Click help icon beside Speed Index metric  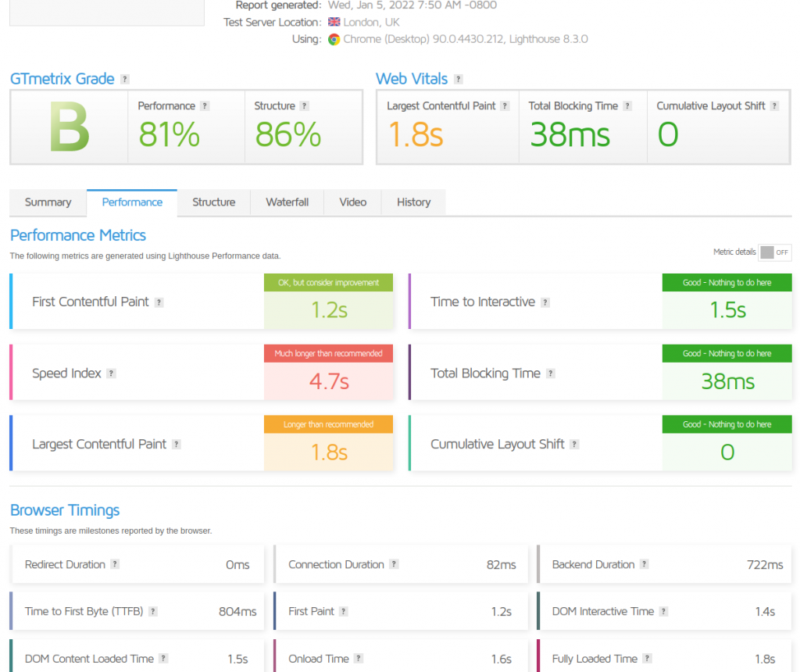click(x=112, y=374)
